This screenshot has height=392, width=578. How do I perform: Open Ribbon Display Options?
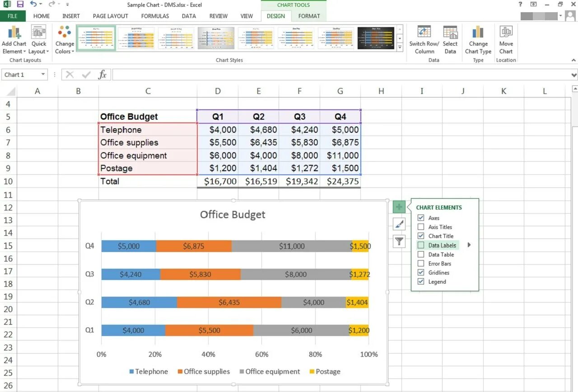tap(534, 4)
